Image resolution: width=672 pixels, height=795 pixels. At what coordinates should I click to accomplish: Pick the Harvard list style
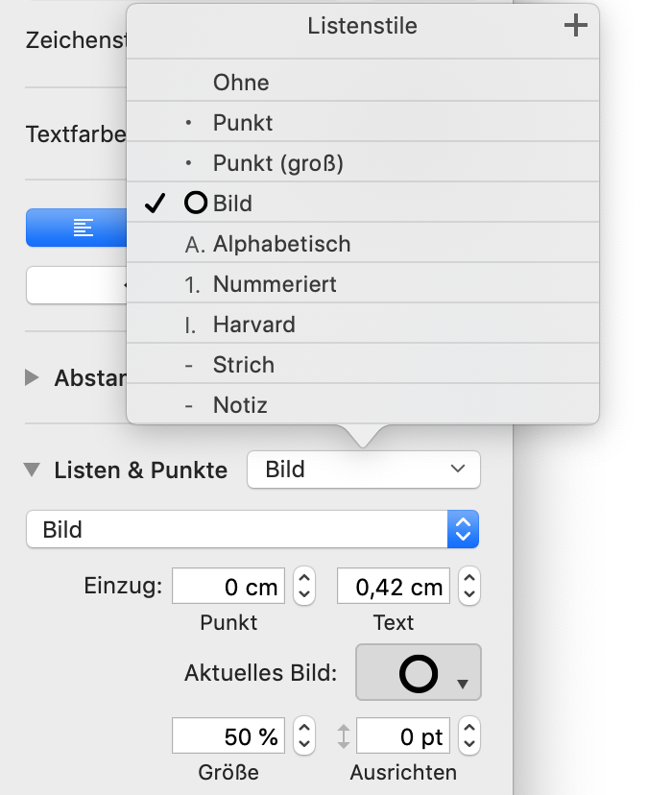coord(253,325)
